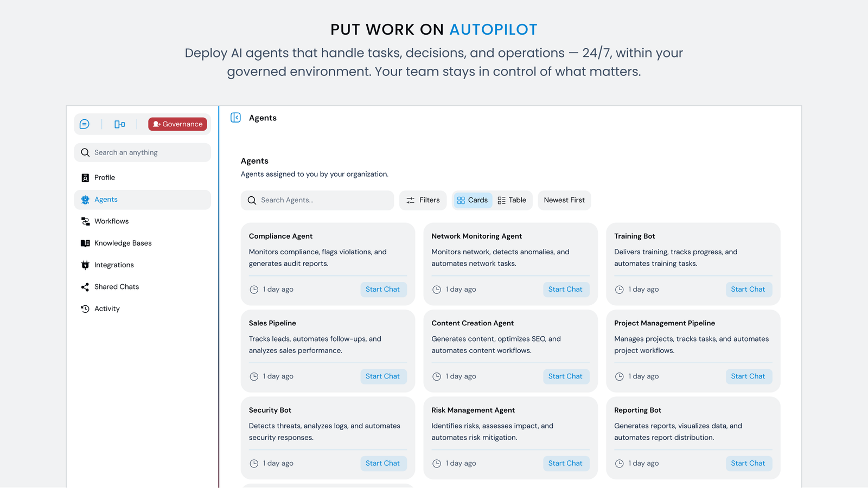Start Chat with the Reporting Bot
This screenshot has height=488, width=868.
[748, 464]
